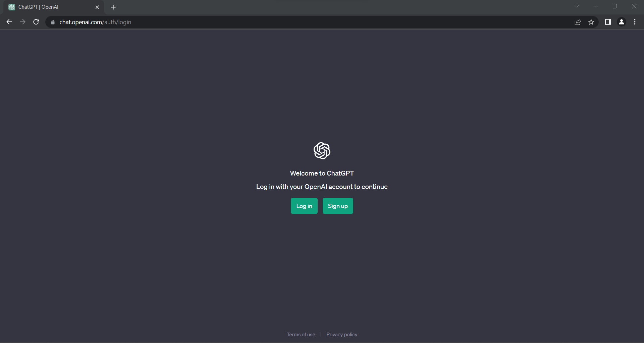
Task: Click the browser forward arrow
Action: pyautogui.click(x=22, y=22)
